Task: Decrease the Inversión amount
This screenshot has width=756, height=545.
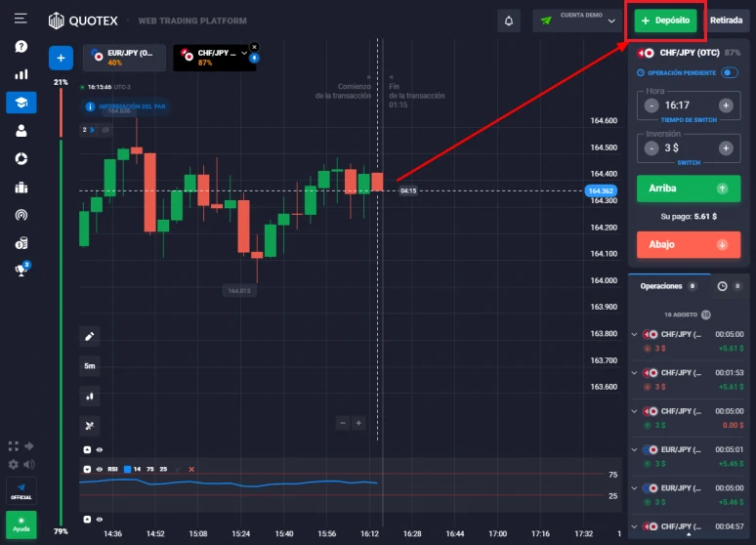Action: coord(651,148)
